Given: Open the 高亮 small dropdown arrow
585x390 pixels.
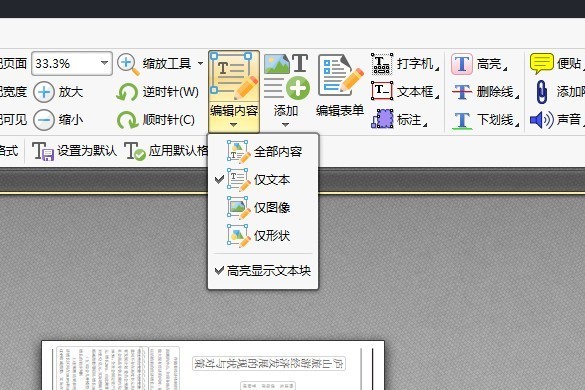Looking at the screenshot, I should (505, 68).
